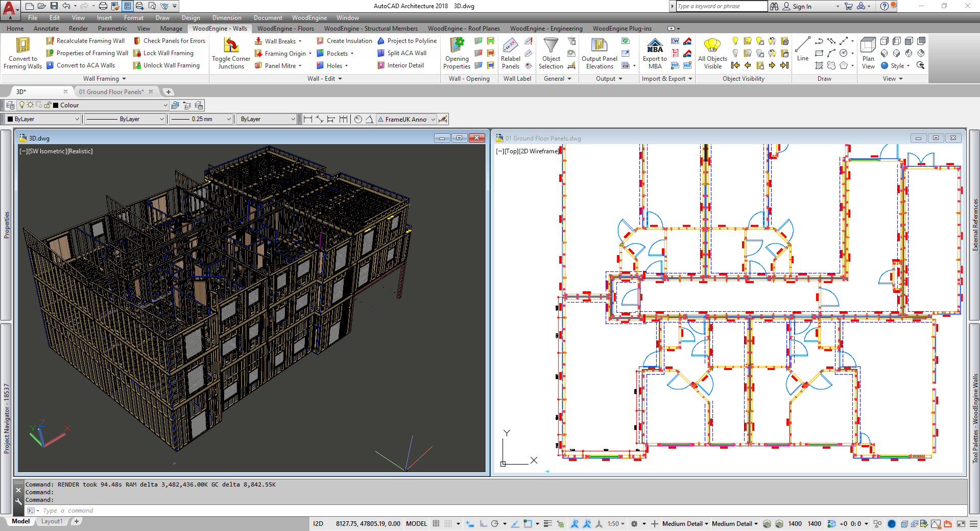Viewport: 980px width, 531px height.
Task: Click the status bar customization menu icon
Action: tap(973, 524)
